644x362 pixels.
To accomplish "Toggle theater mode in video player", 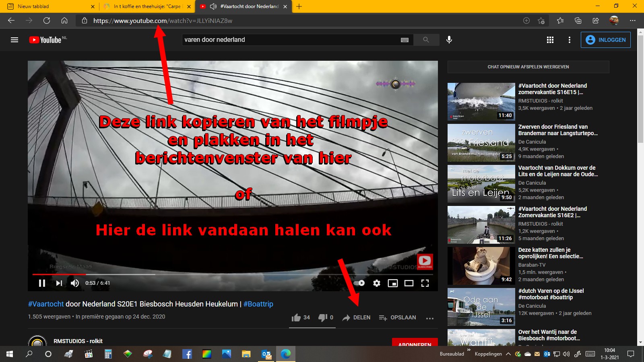I will pos(409,283).
